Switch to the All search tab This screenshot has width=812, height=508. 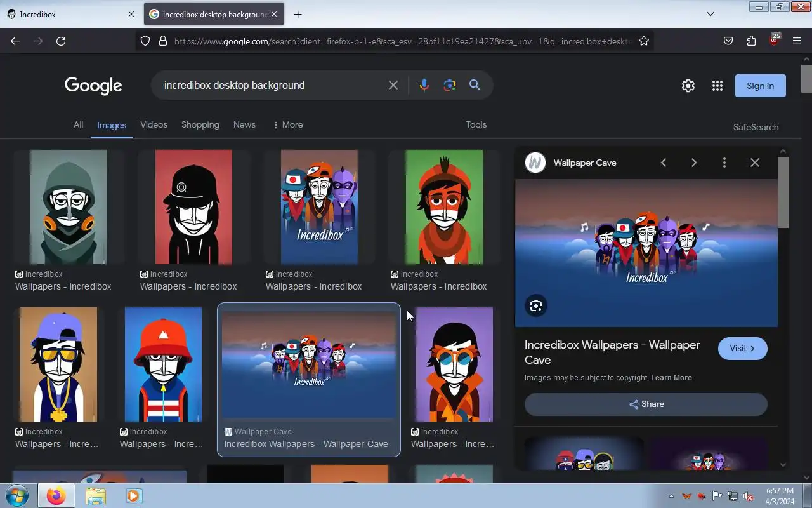[x=78, y=124]
